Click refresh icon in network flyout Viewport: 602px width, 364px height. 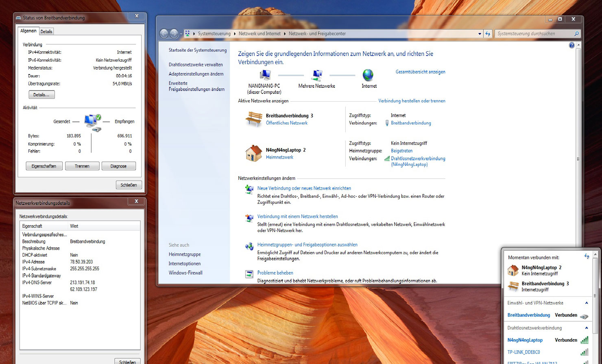(x=587, y=257)
